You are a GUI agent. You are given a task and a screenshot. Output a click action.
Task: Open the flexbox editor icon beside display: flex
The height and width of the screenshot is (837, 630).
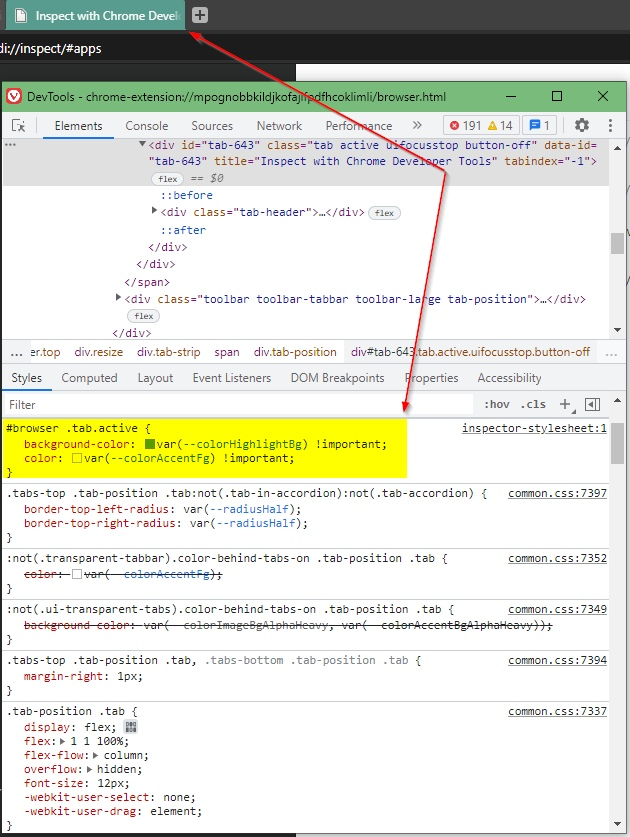click(x=130, y=727)
